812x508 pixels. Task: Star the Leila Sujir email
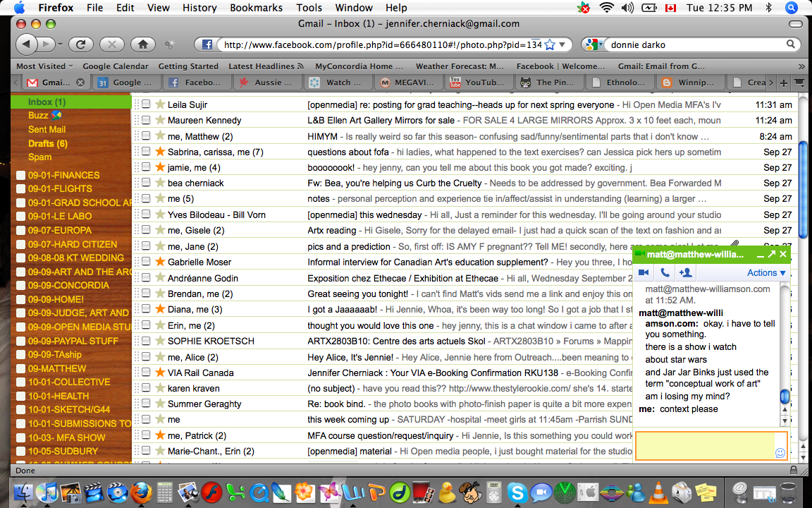[x=160, y=104]
